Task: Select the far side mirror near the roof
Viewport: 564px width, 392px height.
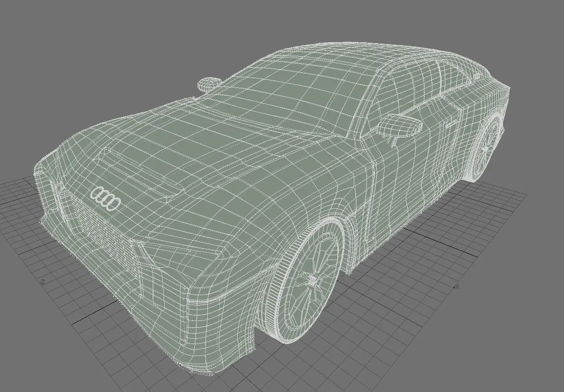Action: click(210, 84)
